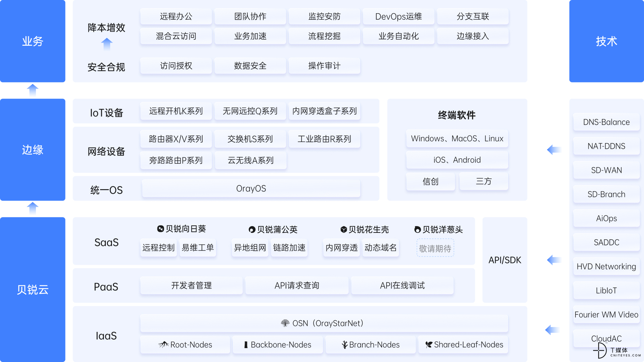
Task: Click the LibIoT box
Action: point(607,290)
